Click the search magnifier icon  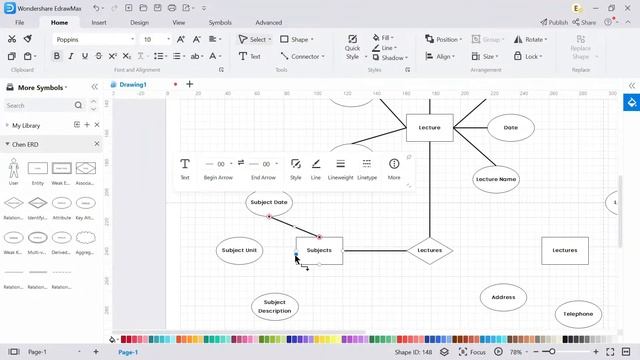[78, 105]
